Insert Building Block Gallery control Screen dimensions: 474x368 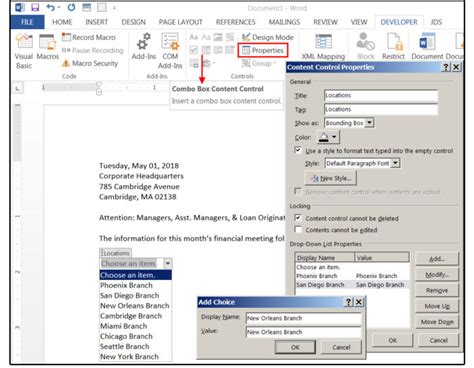click(230, 37)
